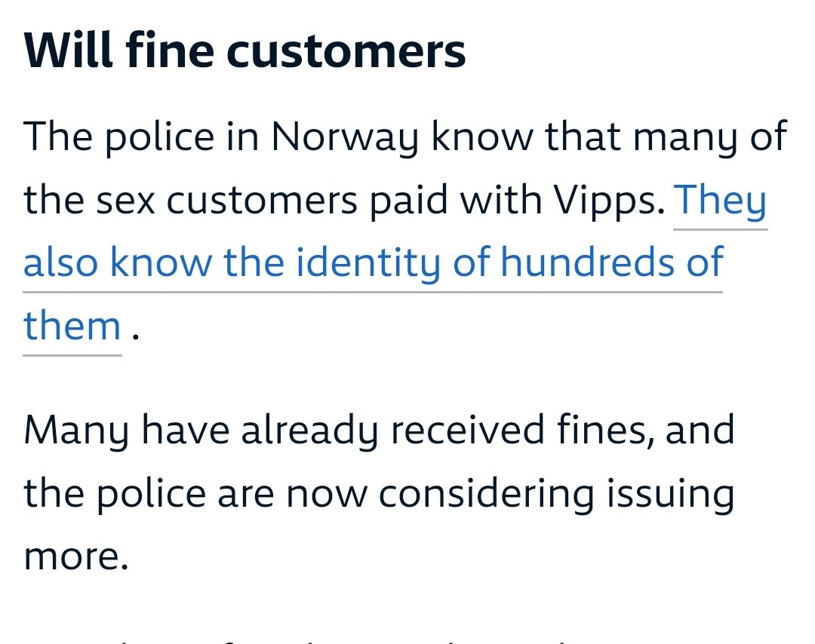
Task: Click the word 'Will' in the heading
Action: pos(68,51)
